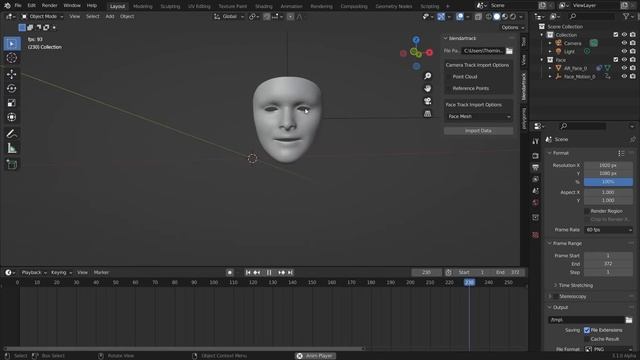Open the Tool properties tab icon
This screenshot has height=360, width=640.
pos(536,141)
